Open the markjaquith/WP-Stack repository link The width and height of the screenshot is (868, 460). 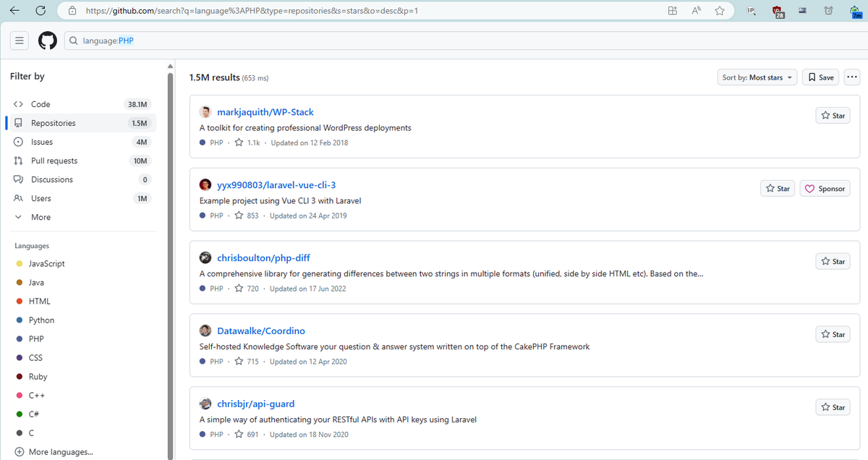point(265,112)
